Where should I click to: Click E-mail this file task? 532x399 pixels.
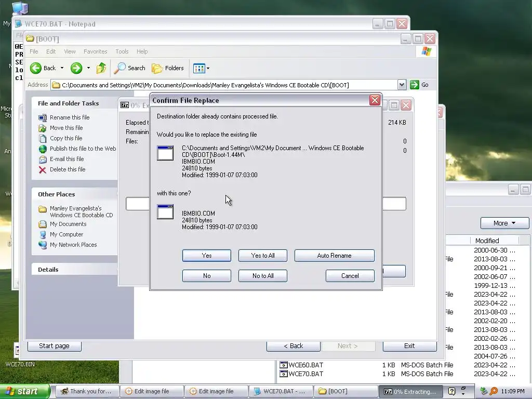tap(66, 159)
